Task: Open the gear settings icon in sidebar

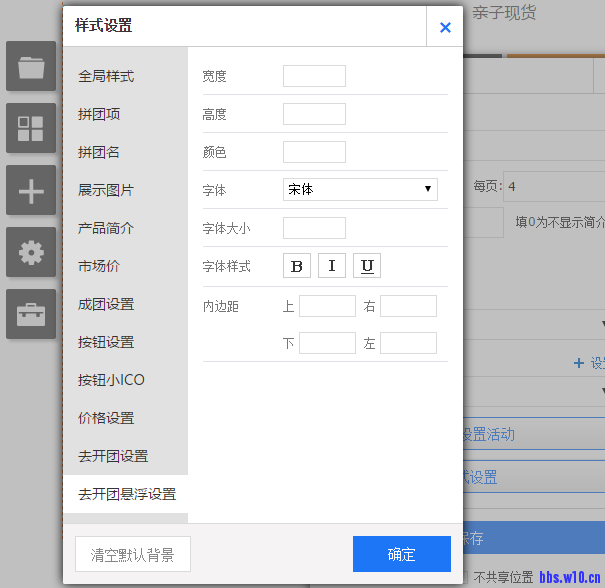Action: coord(31,252)
